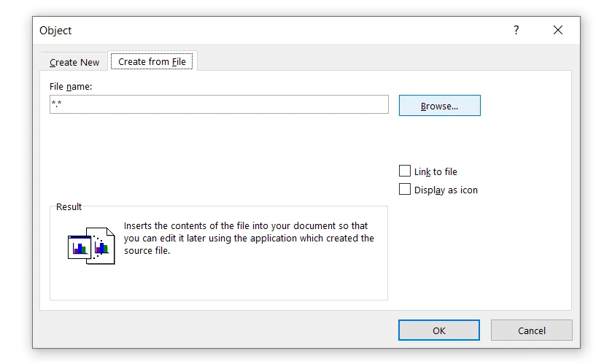The width and height of the screenshot is (604, 364).
Task: Select the Create from File tab
Action: pyautogui.click(x=152, y=61)
